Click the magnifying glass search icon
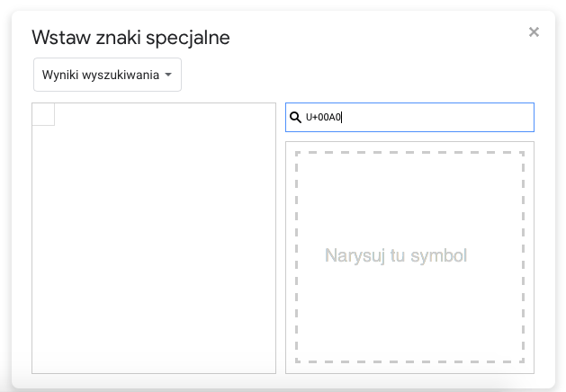This screenshot has height=392, width=566. coord(295,118)
